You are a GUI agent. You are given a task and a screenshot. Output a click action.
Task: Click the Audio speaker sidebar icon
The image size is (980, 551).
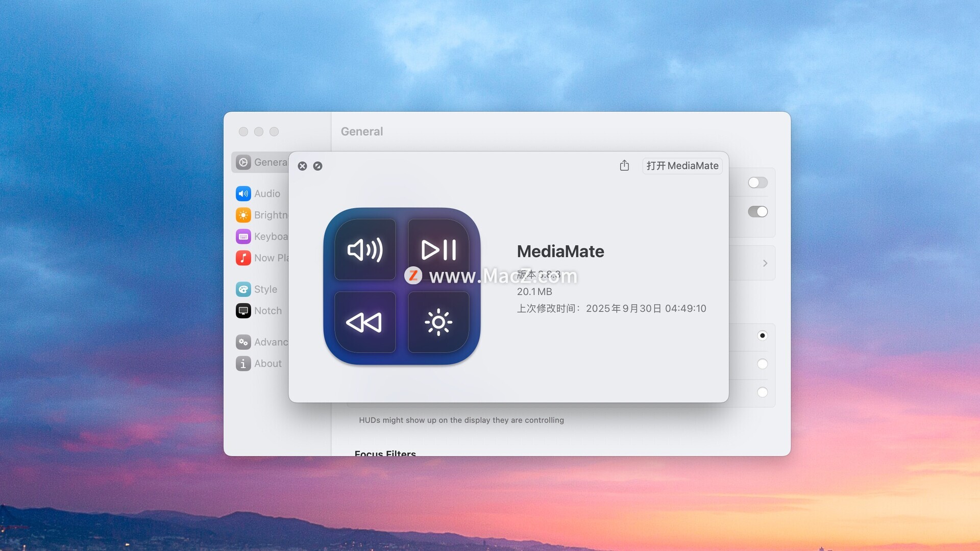click(x=243, y=194)
